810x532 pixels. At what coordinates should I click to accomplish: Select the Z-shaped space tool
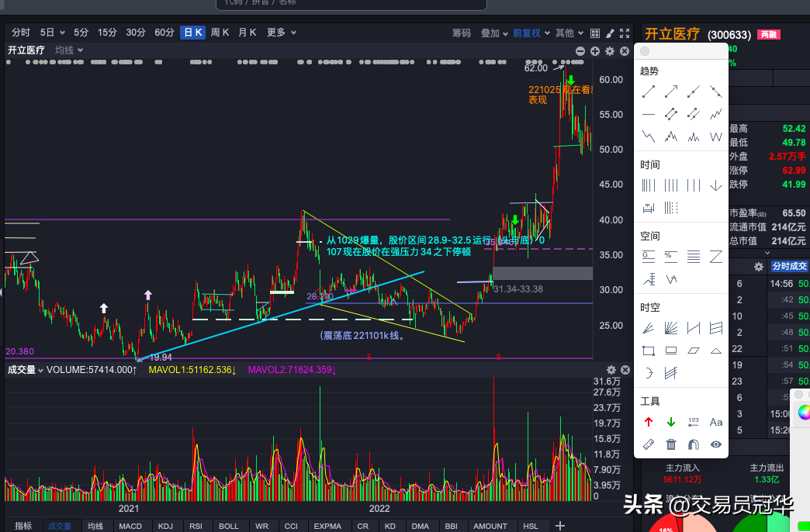(716, 256)
